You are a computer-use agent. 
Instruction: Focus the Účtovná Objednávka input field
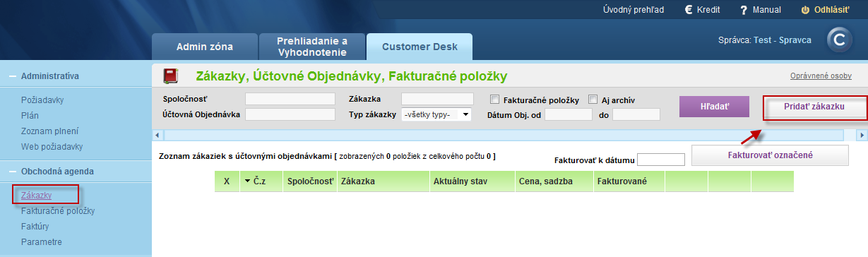click(290, 114)
